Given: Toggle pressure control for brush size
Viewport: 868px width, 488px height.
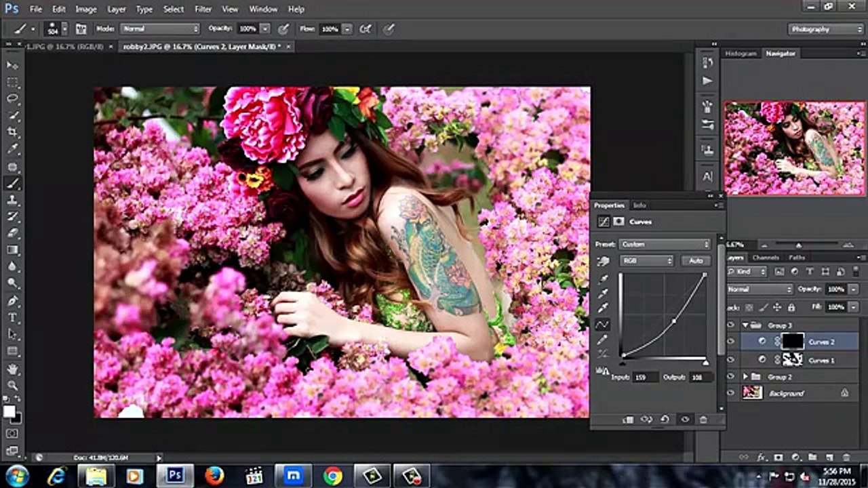Looking at the screenshot, I should pyautogui.click(x=389, y=29).
